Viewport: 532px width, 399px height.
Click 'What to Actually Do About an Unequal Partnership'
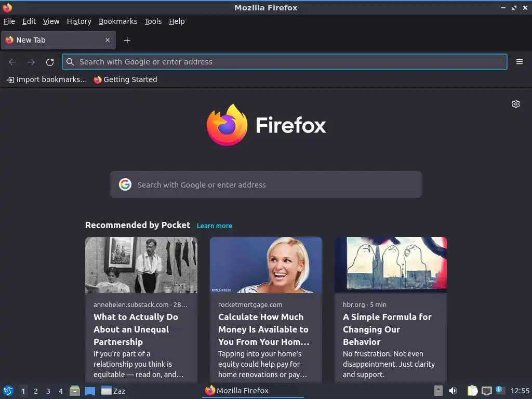coord(136,329)
